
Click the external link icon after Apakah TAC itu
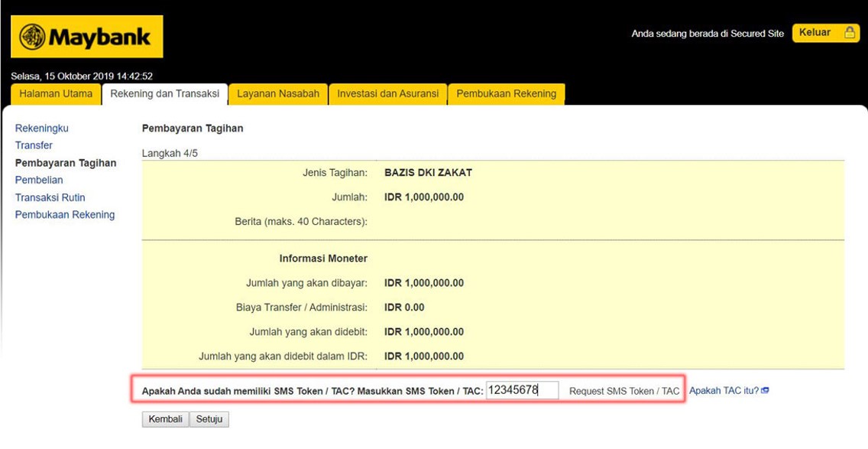click(x=765, y=390)
